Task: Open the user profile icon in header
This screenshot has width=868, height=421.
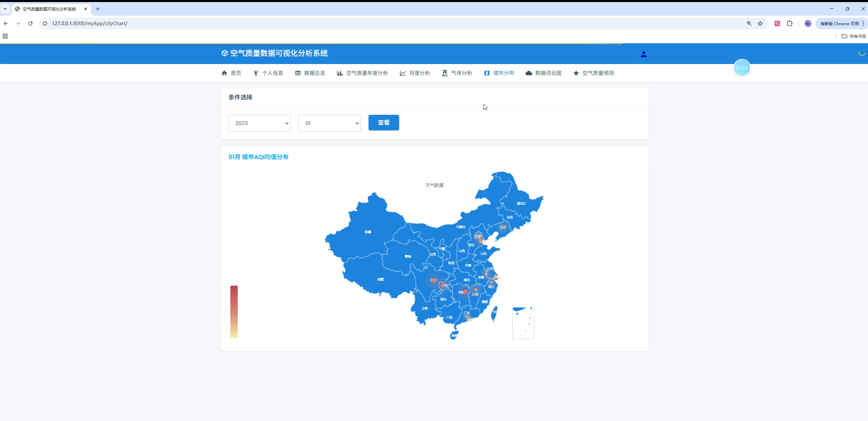Action: coord(644,54)
